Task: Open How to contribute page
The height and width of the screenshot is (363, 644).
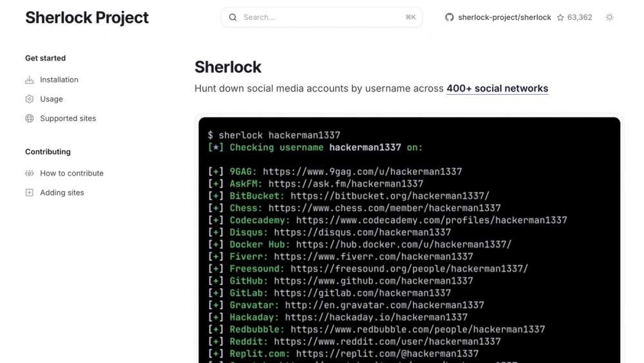Action: pyautogui.click(x=72, y=173)
